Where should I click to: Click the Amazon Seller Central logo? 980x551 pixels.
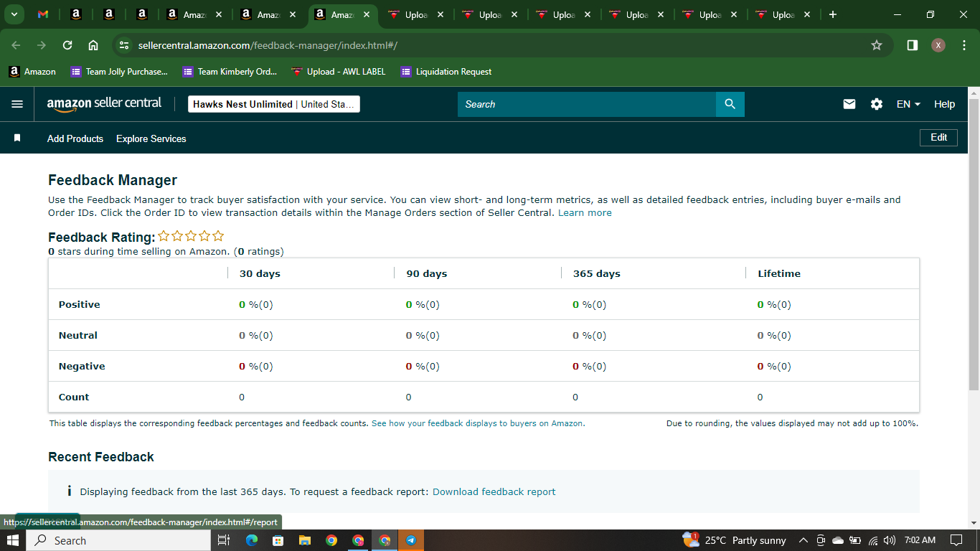click(x=105, y=104)
